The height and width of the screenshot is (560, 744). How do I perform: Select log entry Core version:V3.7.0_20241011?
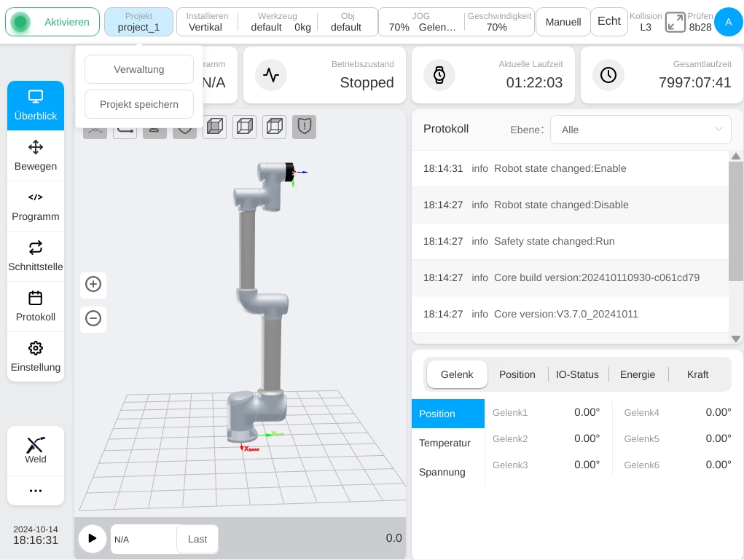[x=570, y=314]
